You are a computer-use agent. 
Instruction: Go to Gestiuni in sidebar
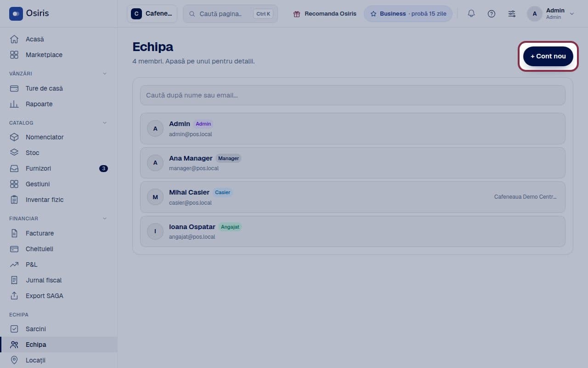pyautogui.click(x=59, y=184)
